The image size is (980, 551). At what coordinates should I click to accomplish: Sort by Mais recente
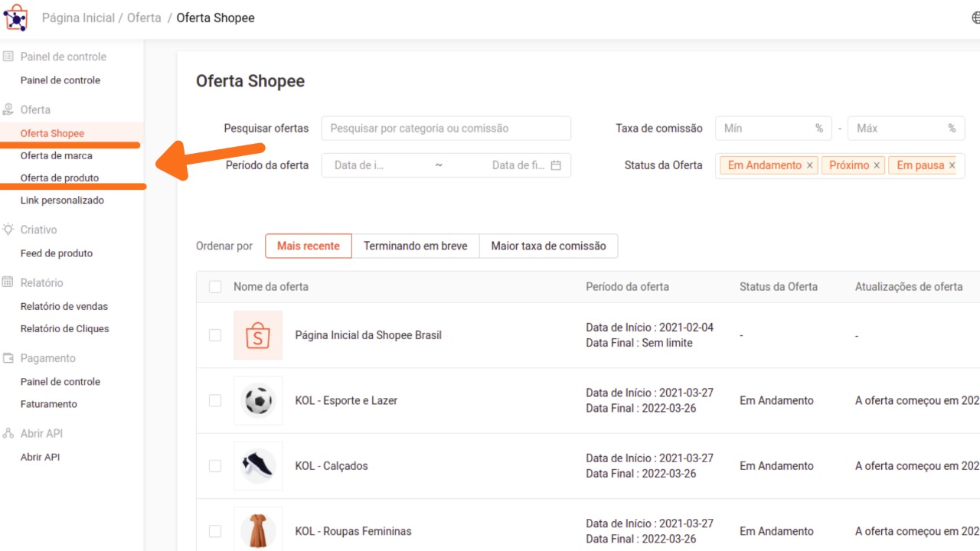point(309,246)
